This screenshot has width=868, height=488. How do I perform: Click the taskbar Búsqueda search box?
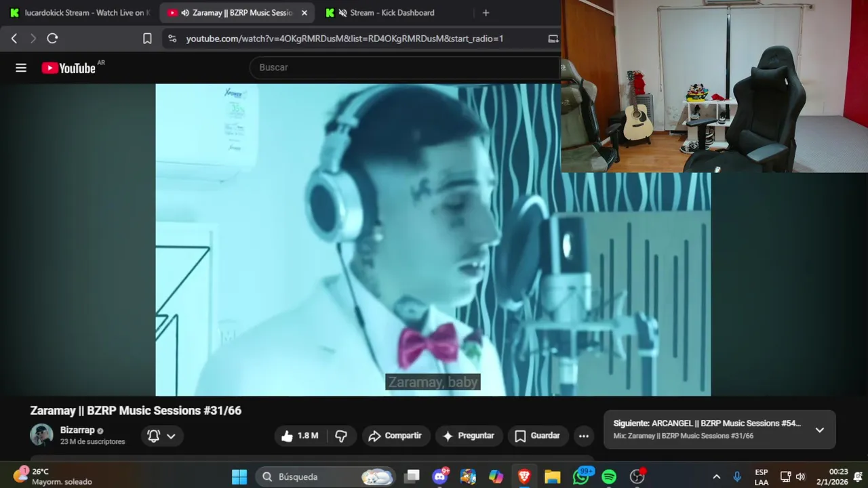327,477
